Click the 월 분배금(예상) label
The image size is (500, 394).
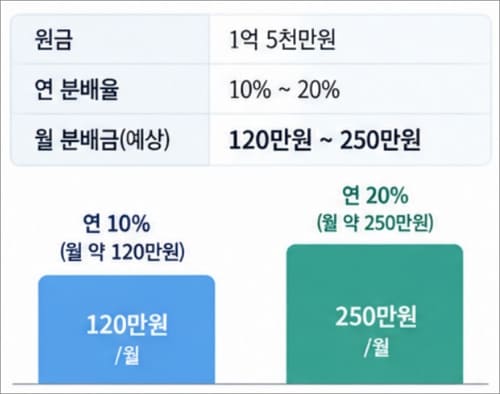point(102,139)
